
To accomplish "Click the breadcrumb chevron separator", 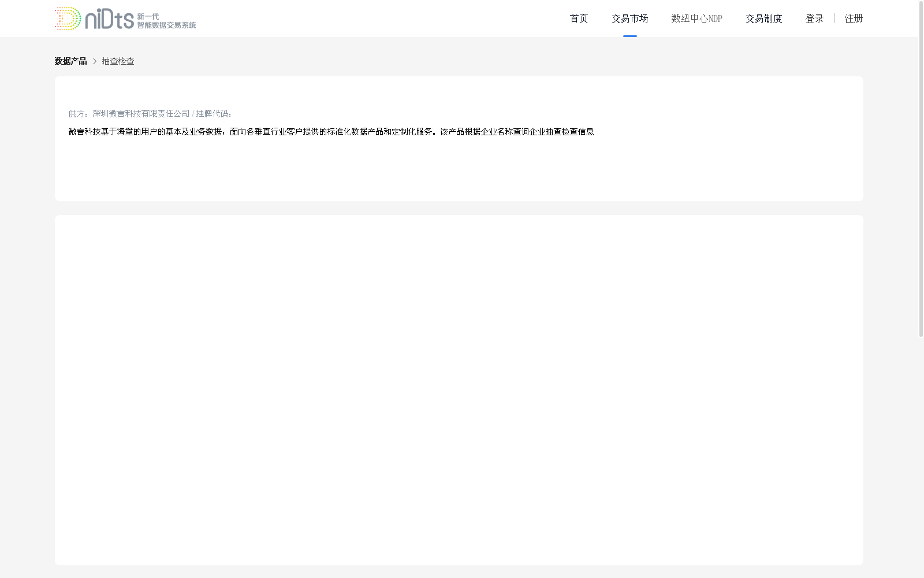I will [x=95, y=61].
